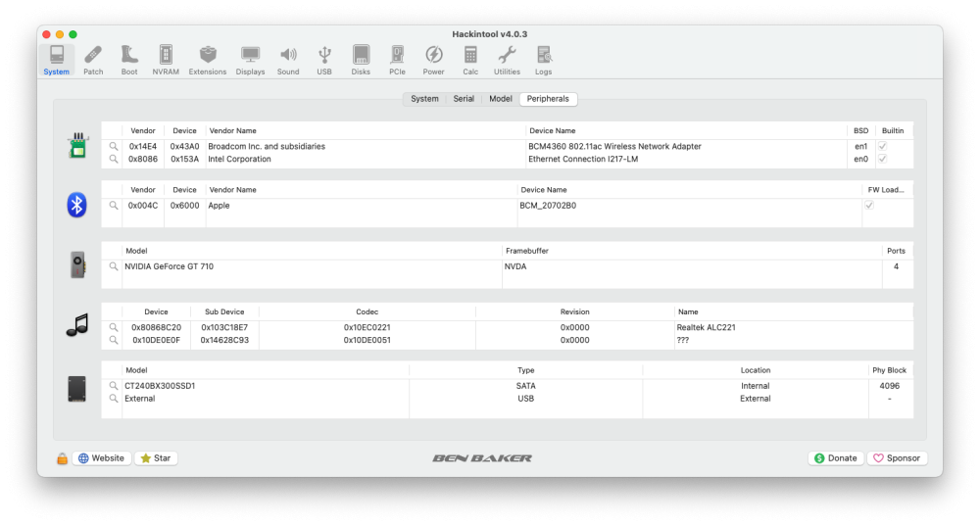Open the Website link button

click(101, 457)
